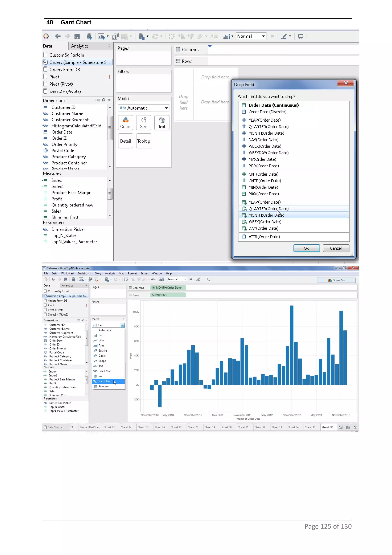Switch to the Analytics tab in upper panel
The width and height of the screenshot is (392, 555).
(x=80, y=46)
